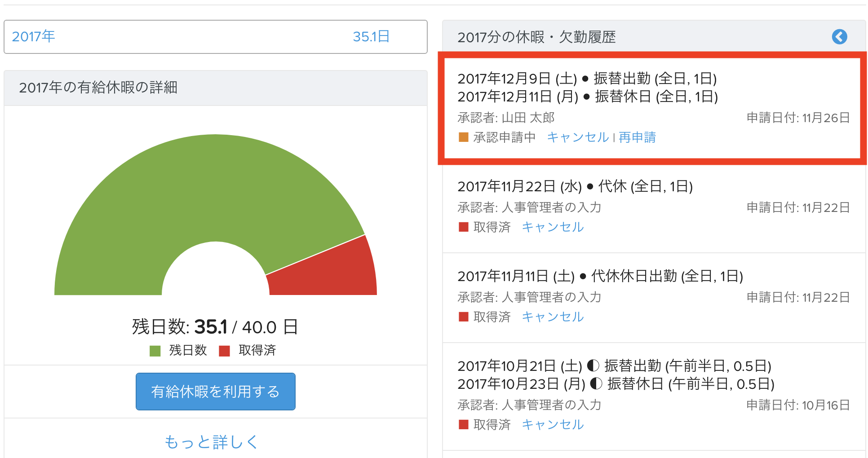Click red status square for Nov 22 entry
The height and width of the screenshot is (458, 868).
coord(463,227)
